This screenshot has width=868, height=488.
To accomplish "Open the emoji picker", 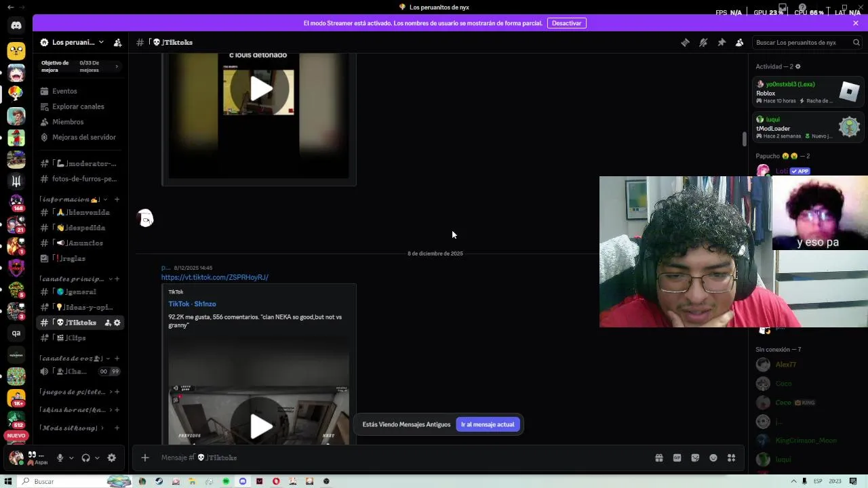I will pos(713,457).
